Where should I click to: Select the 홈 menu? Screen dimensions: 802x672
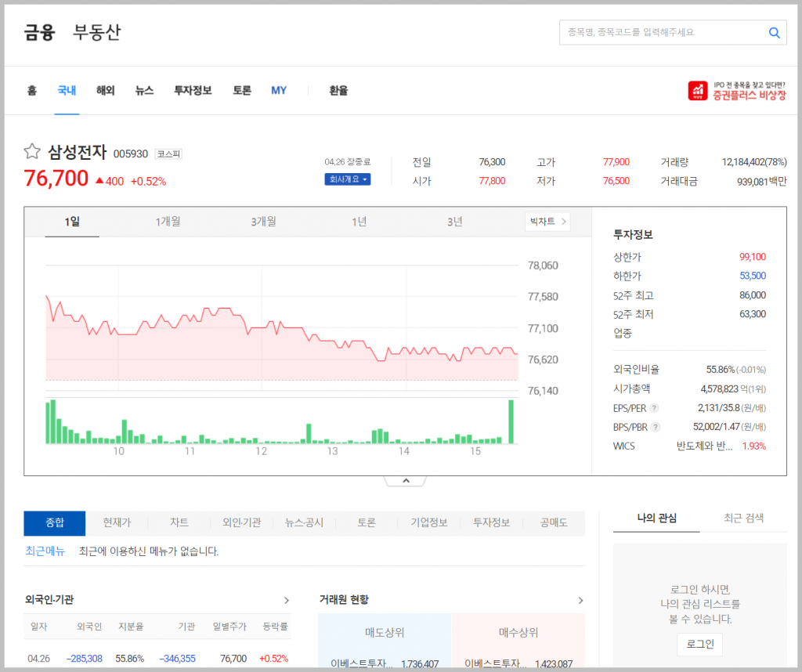point(31,91)
